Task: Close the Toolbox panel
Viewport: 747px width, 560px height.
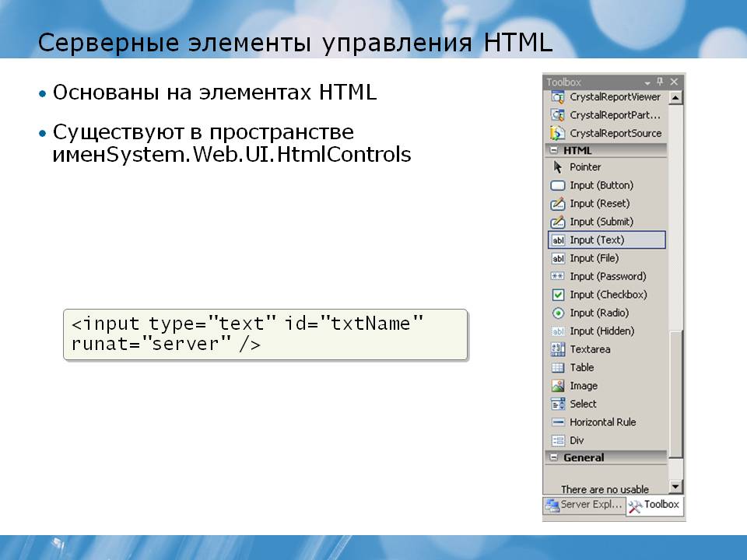Action: pos(674,82)
